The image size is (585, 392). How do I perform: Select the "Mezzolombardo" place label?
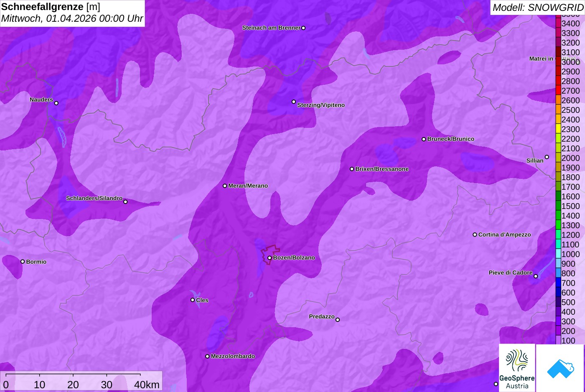[x=233, y=356]
